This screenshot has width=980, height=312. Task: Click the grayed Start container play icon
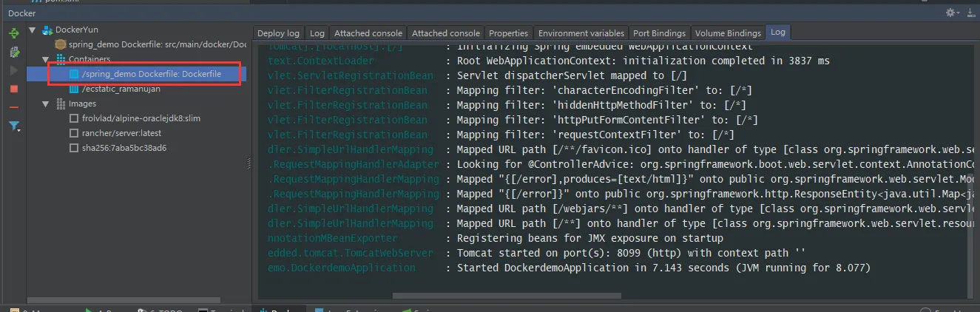(13, 70)
